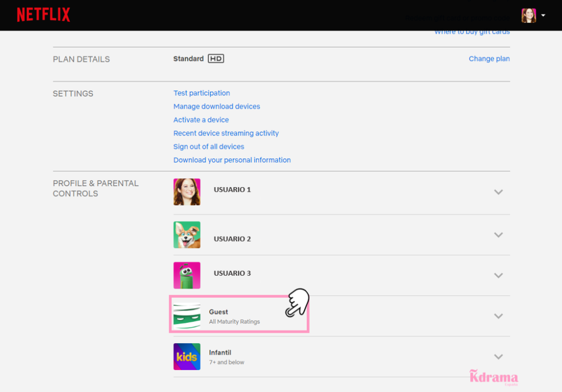The image size is (562, 392).
Task: Open the account avatar menu in header
Action: (x=529, y=15)
